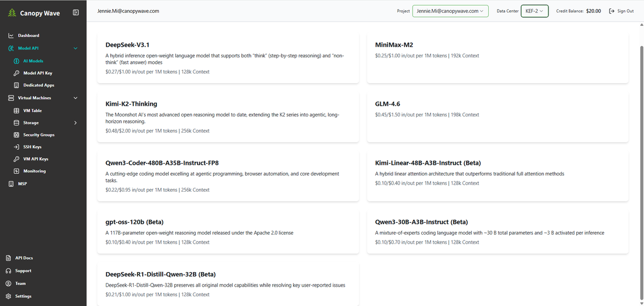Click the Canopy Wave tree logo icon
The height and width of the screenshot is (306, 644).
click(12, 13)
